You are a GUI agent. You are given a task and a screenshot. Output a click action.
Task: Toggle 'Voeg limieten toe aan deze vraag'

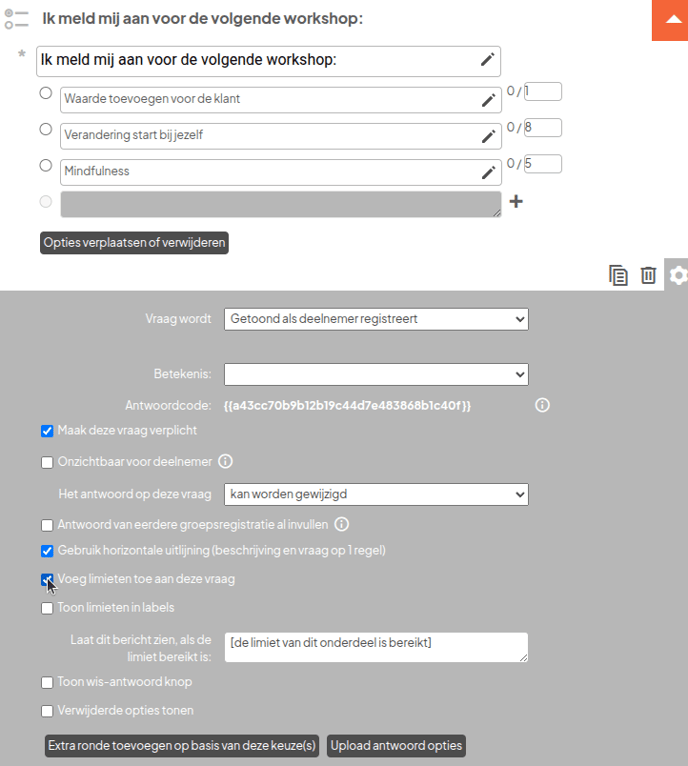47,579
